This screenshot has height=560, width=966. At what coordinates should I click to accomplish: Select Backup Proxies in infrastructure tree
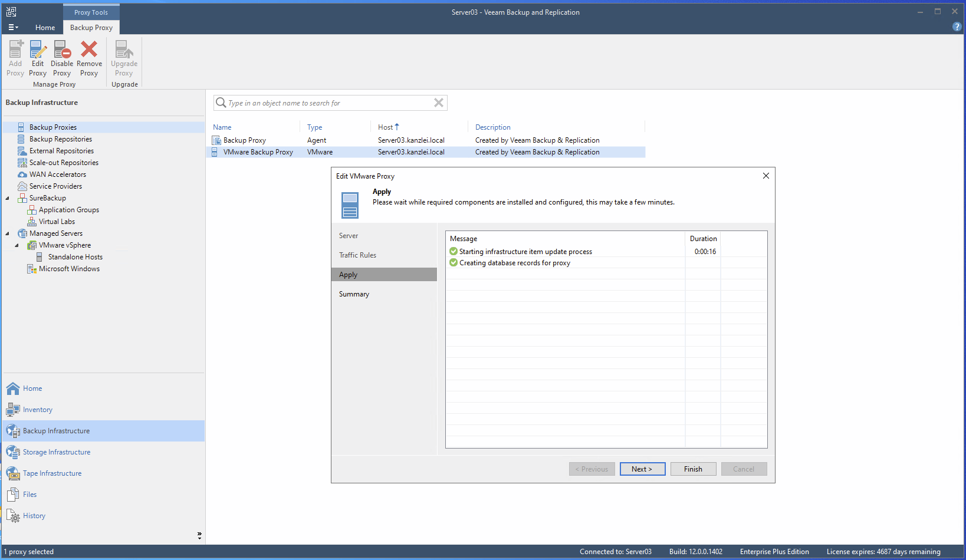point(53,127)
